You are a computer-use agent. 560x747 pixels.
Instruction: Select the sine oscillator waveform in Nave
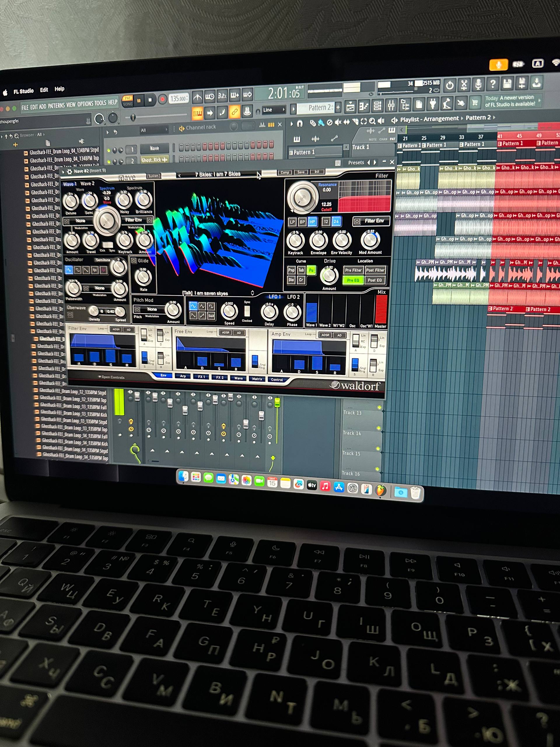[x=69, y=270]
